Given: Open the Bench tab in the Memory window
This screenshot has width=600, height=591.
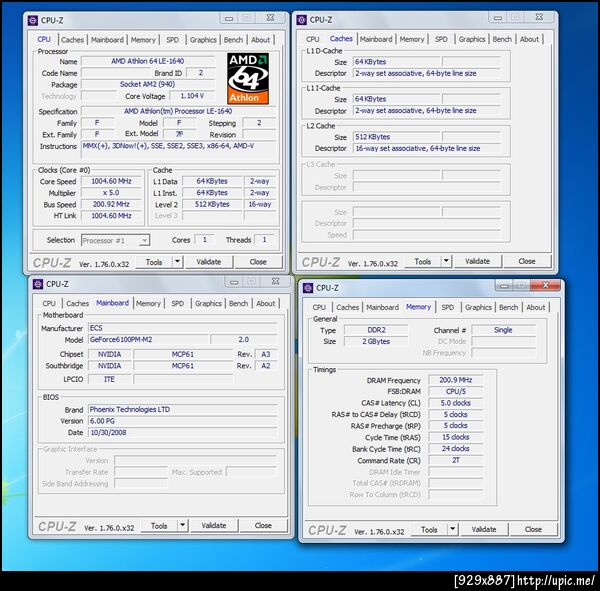Looking at the screenshot, I should (509, 307).
